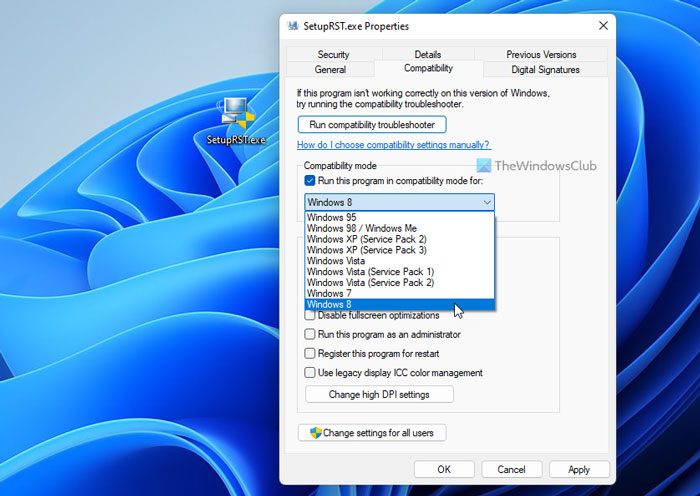Close the SetupRST.exe Properties dialog

(603, 26)
